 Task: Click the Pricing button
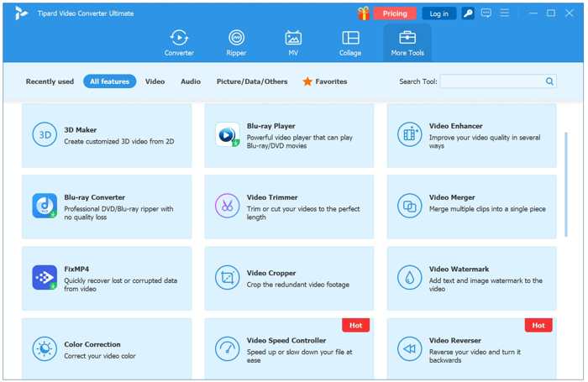[395, 13]
